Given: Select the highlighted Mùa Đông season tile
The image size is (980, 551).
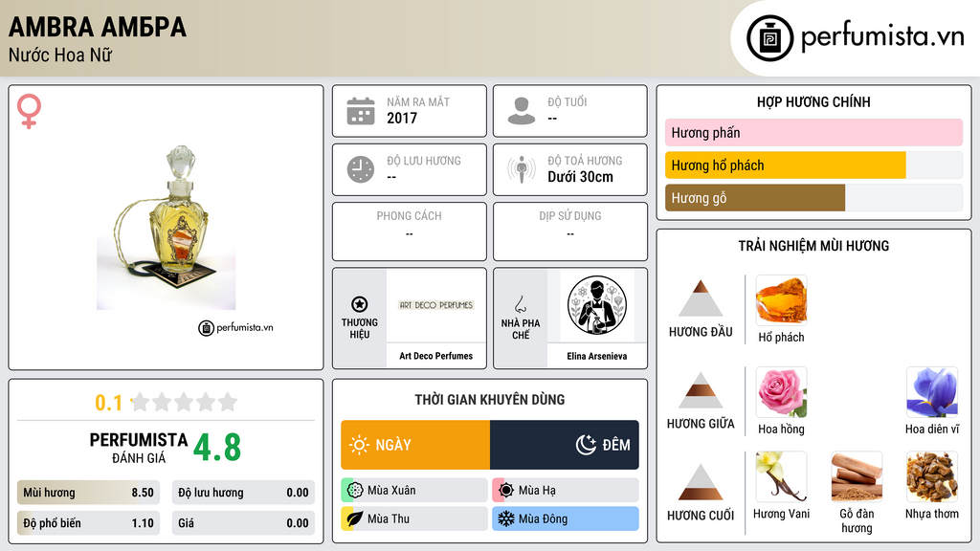Looking at the screenshot, I should pos(566,518).
